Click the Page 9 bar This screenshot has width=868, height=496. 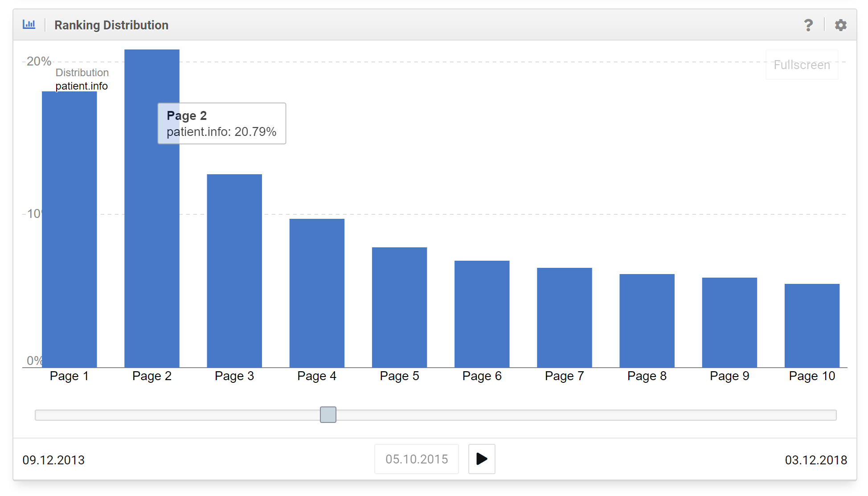pyautogui.click(x=729, y=322)
